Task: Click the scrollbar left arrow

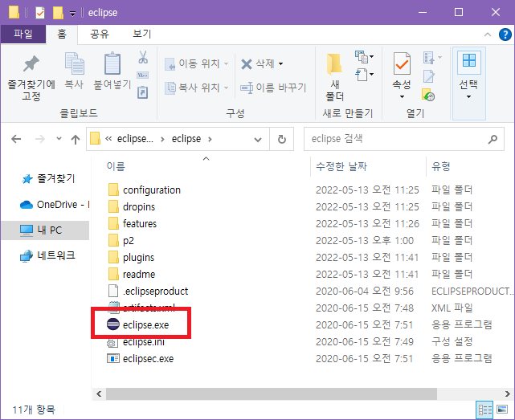Action: pos(99,393)
